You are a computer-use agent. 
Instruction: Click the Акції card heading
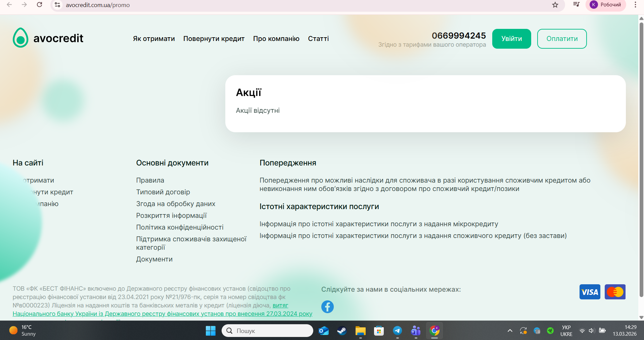click(x=248, y=92)
